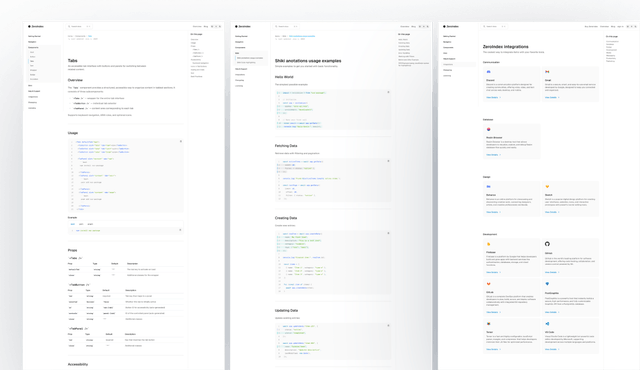
Task: Focus the search field on the integrations page
Action: [495, 27]
